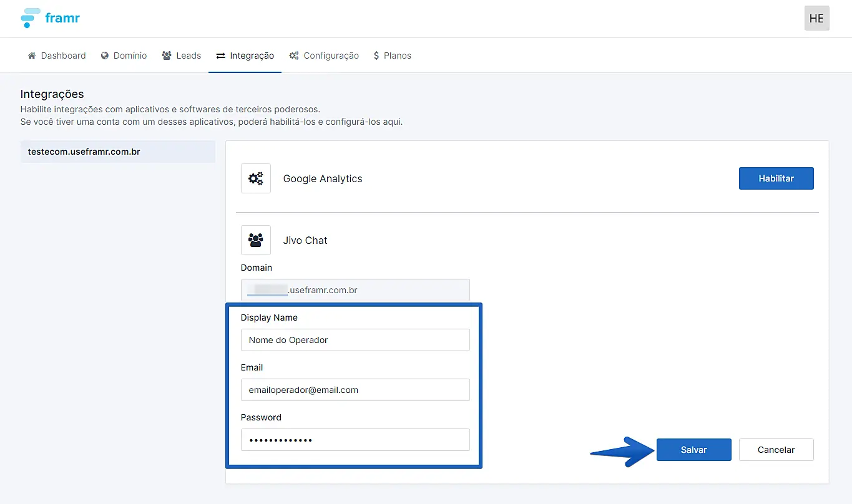852x504 pixels.
Task: Click the Jivo Chat people icon
Action: pos(256,240)
